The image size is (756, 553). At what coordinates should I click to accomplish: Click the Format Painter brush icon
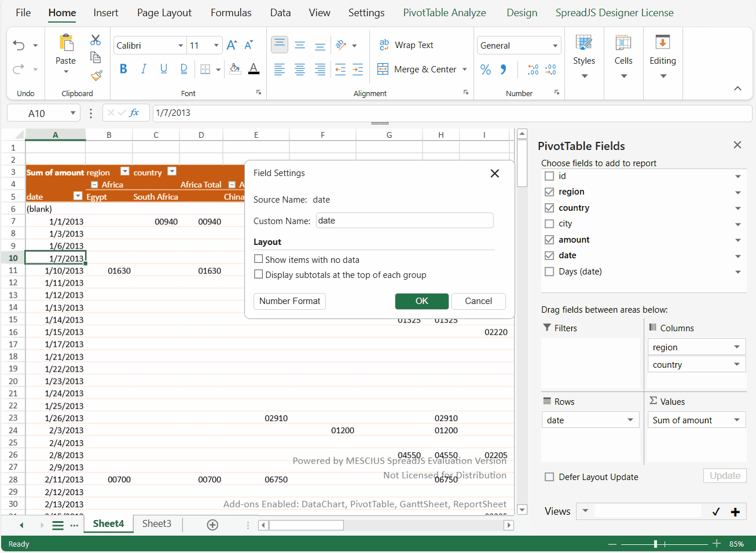(96, 76)
